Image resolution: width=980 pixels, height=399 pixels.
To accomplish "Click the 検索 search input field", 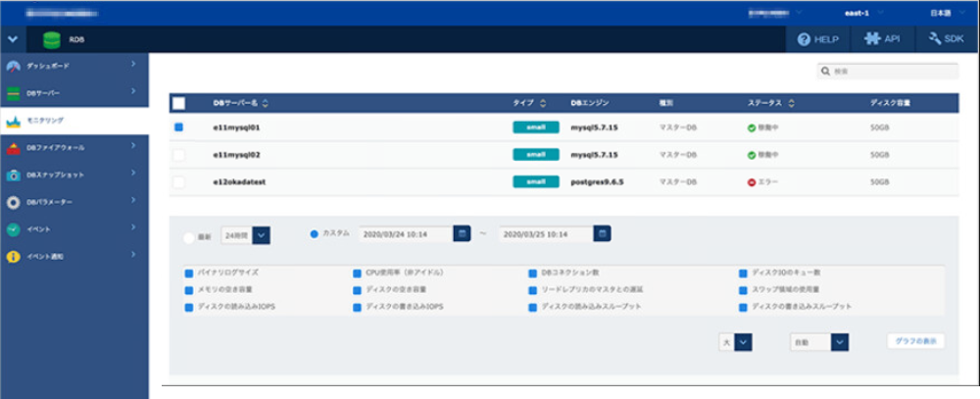I will (894, 72).
